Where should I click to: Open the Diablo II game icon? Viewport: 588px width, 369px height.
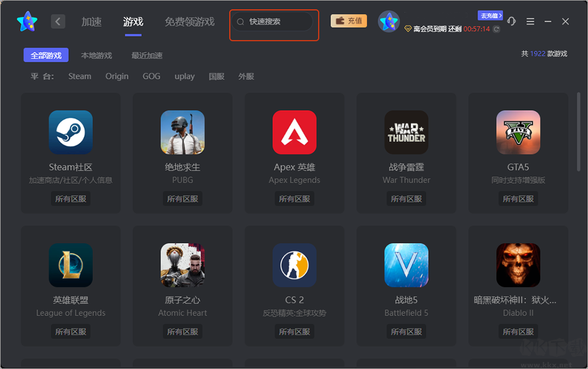518,265
